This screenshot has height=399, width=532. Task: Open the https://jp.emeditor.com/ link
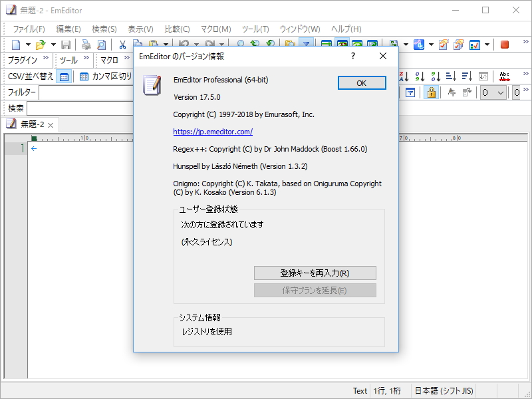click(213, 132)
